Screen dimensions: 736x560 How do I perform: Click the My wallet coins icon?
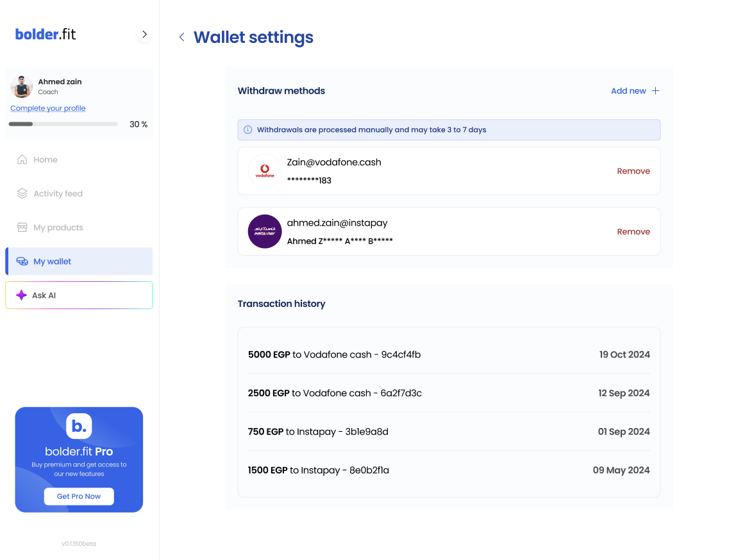(x=22, y=261)
